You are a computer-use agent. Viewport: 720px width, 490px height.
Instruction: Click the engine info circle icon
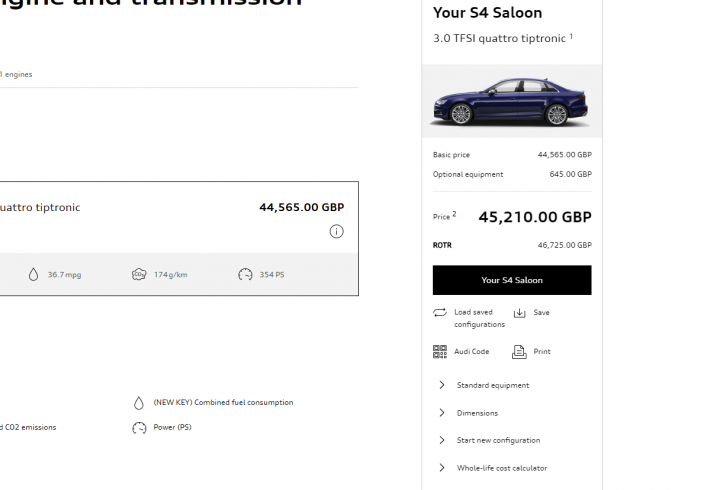pos(336,231)
